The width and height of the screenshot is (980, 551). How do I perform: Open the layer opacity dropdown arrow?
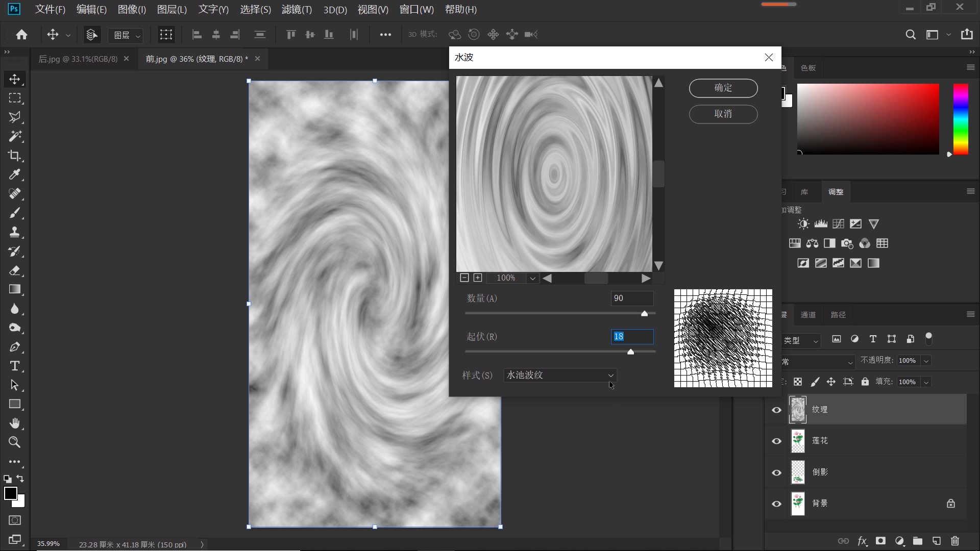point(926,361)
